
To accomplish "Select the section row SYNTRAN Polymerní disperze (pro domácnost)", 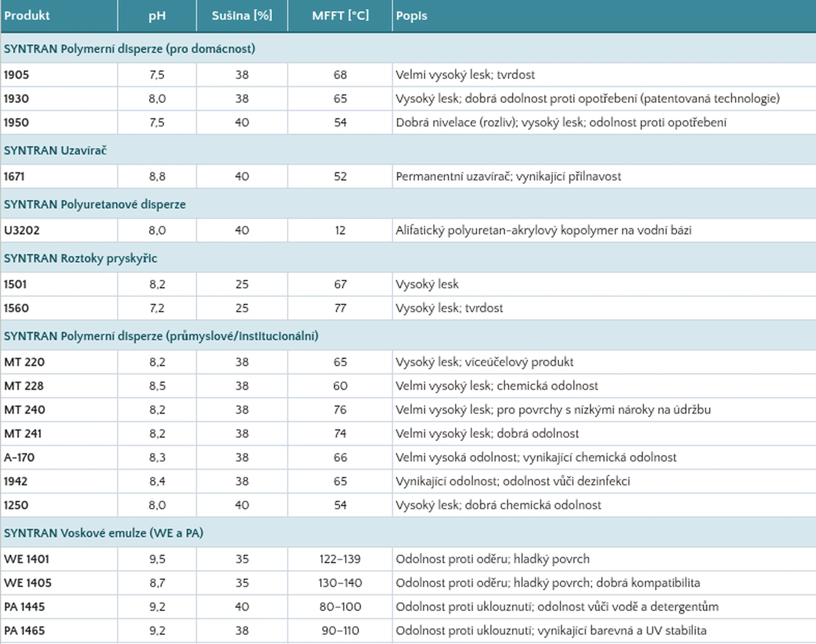I will 408,49.
